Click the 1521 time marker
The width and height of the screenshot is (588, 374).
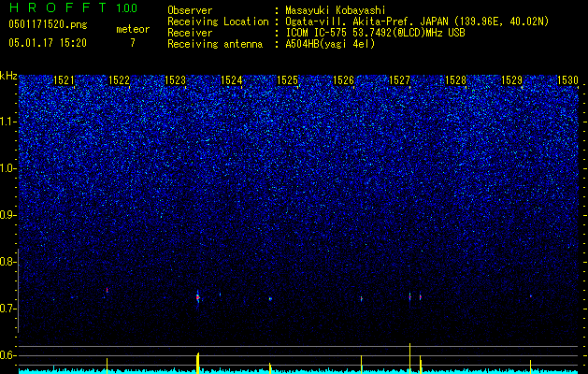click(65, 80)
